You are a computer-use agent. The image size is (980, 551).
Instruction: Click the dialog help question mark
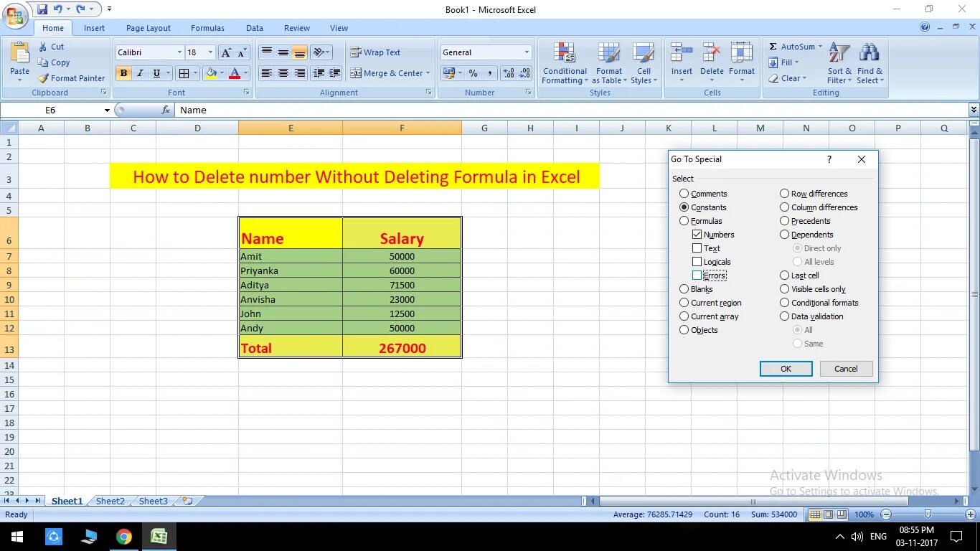[x=829, y=159]
